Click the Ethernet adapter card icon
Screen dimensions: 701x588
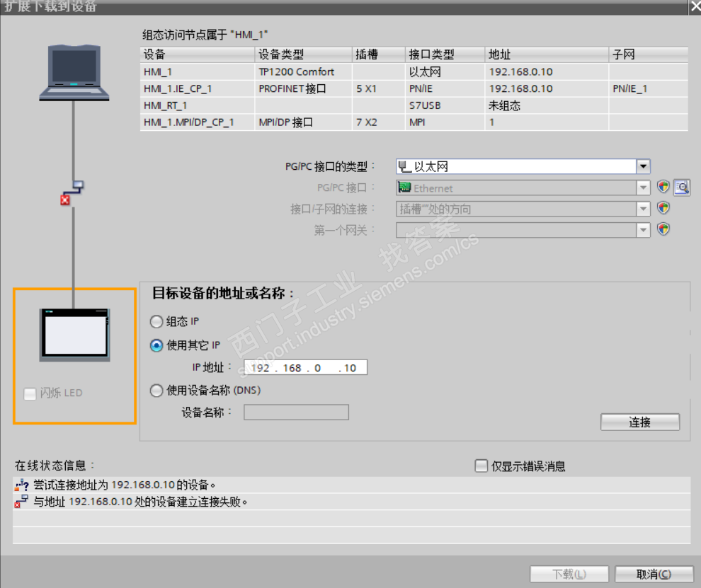click(404, 188)
